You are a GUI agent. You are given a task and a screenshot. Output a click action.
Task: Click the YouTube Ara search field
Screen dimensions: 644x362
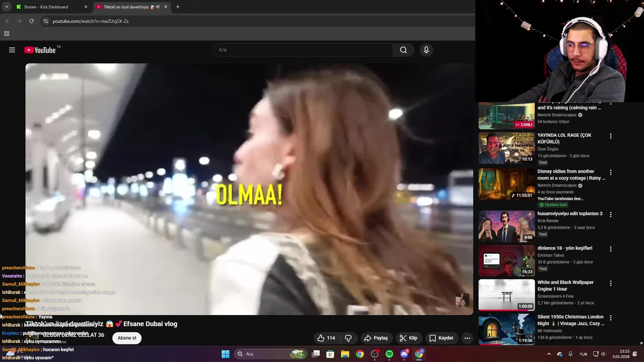click(303, 50)
